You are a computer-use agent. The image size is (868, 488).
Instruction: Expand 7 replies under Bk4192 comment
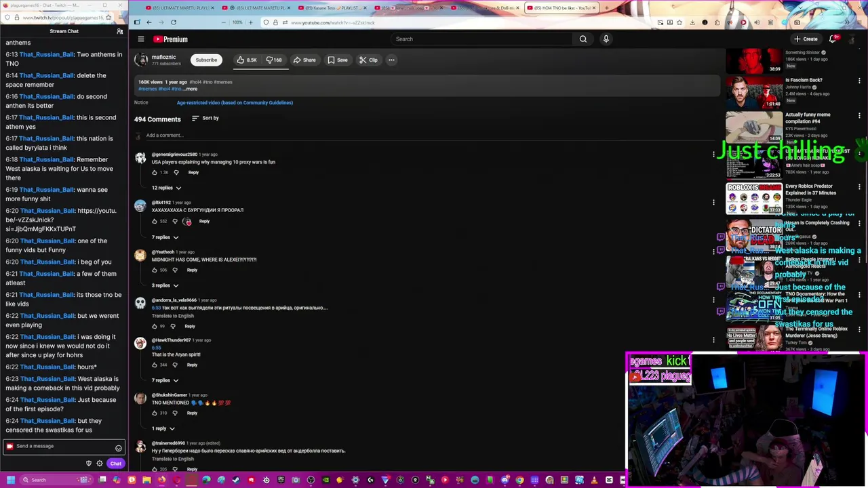point(165,237)
